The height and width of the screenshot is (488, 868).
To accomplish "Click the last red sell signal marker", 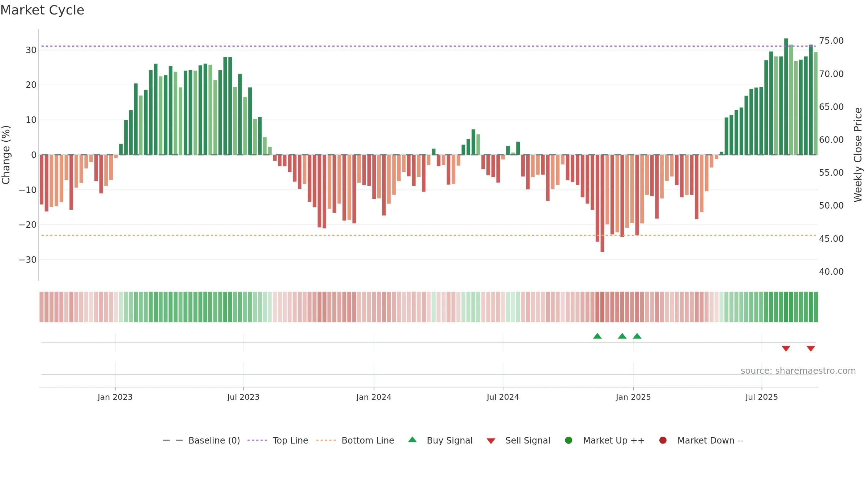I will pos(811,348).
